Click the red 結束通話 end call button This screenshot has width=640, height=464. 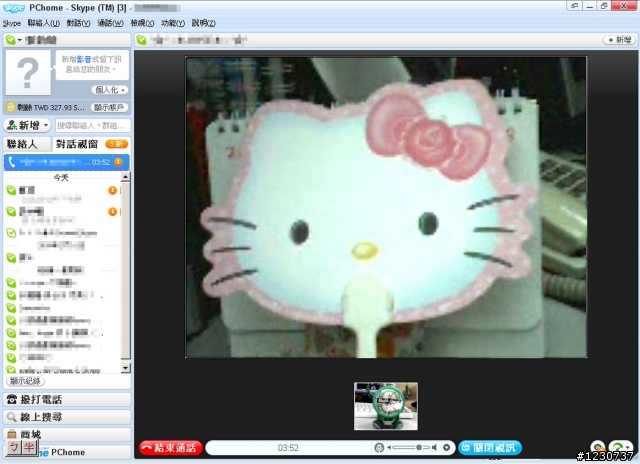pos(171,448)
